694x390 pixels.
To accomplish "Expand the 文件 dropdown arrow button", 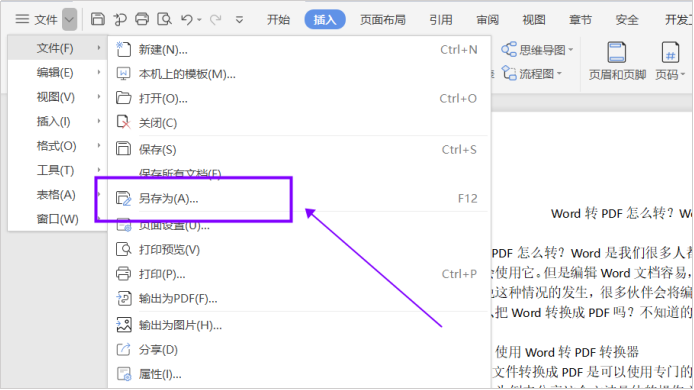I will coord(69,19).
